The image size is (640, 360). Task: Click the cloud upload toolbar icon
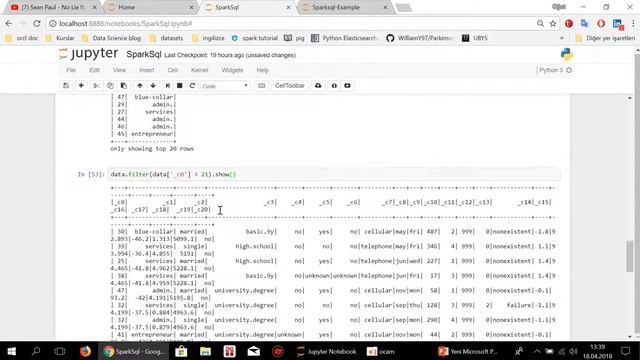(318, 86)
